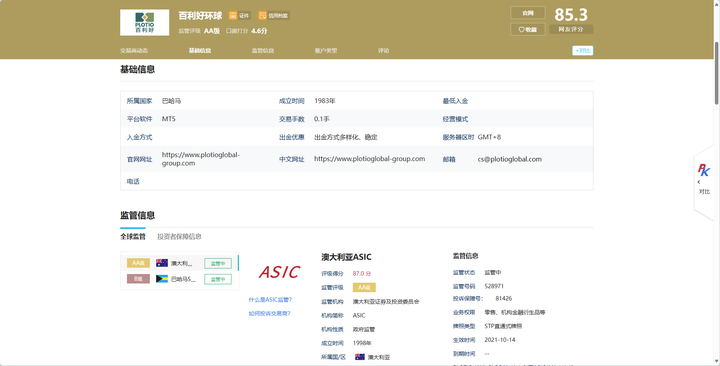Open https://www.plotioglobal-group.com 中文网址 link
The height and width of the screenshot is (366, 720).
pos(370,159)
